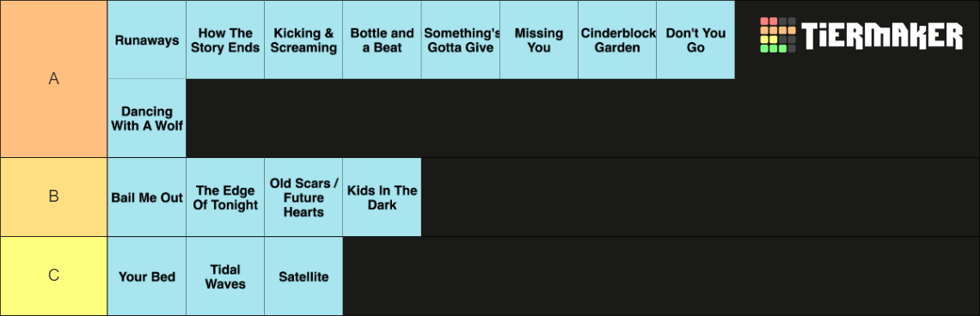Choose the Something's Gotta Give tile

point(461,39)
